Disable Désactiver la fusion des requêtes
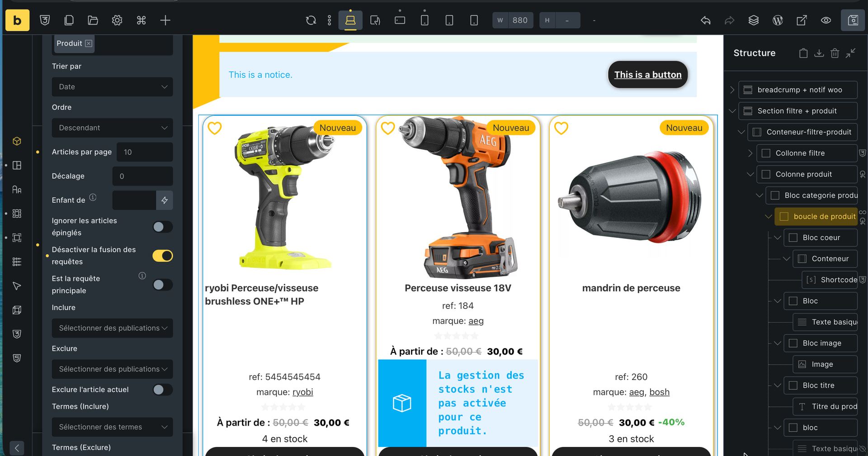868x456 pixels. click(162, 256)
